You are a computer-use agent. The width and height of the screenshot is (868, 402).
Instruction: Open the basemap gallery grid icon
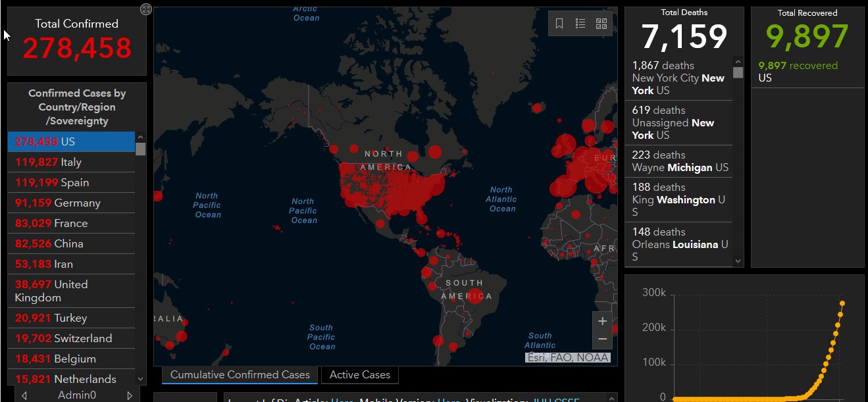click(601, 24)
